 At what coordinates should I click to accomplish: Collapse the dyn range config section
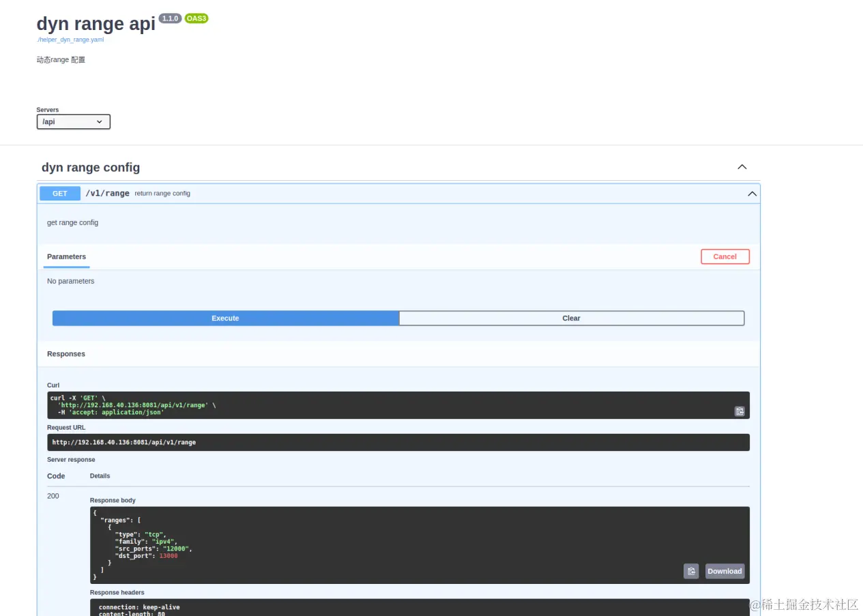tap(742, 167)
